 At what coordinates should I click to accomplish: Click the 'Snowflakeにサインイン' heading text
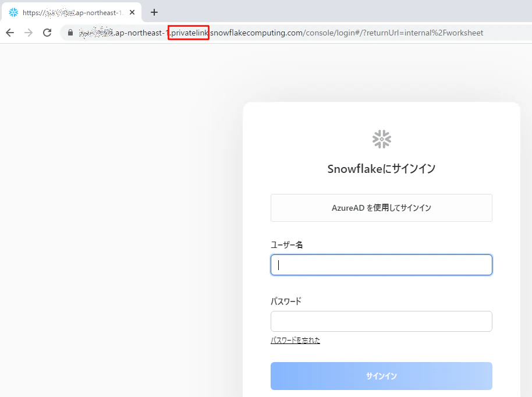click(x=381, y=169)
